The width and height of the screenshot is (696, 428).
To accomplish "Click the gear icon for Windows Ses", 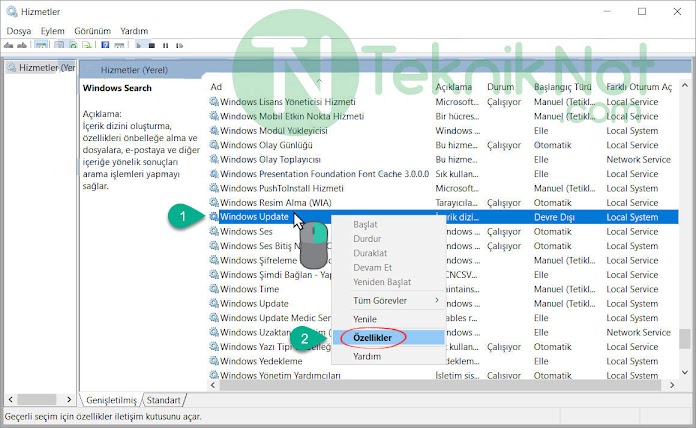I will pos(214,231).
